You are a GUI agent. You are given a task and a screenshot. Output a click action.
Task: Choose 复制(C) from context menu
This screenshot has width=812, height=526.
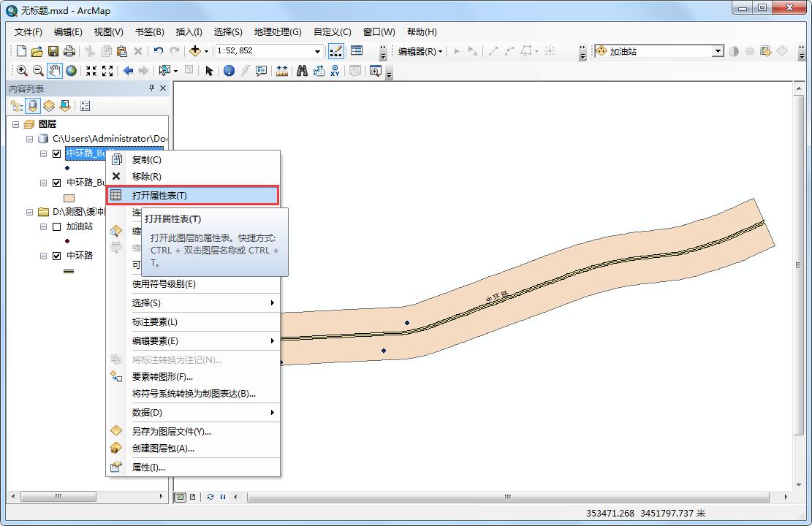(193, 160)
